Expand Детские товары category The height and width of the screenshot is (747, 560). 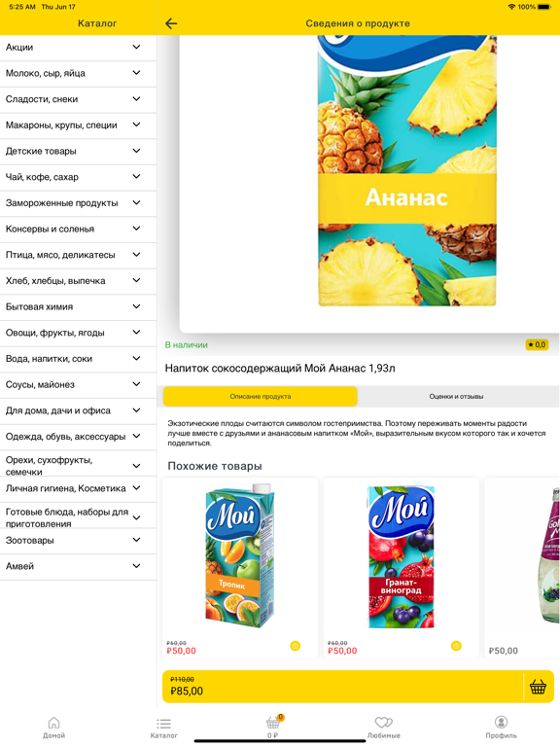pyautogui.click(x=78, y=151)
